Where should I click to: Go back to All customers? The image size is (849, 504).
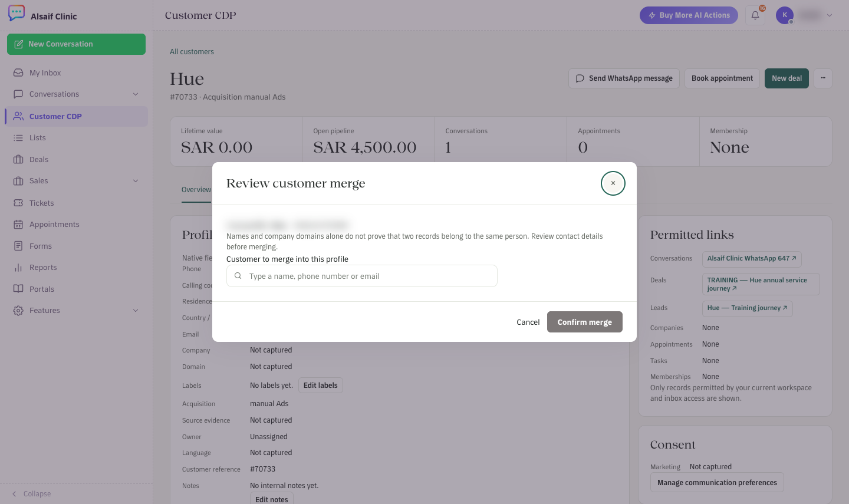(192, 52)
